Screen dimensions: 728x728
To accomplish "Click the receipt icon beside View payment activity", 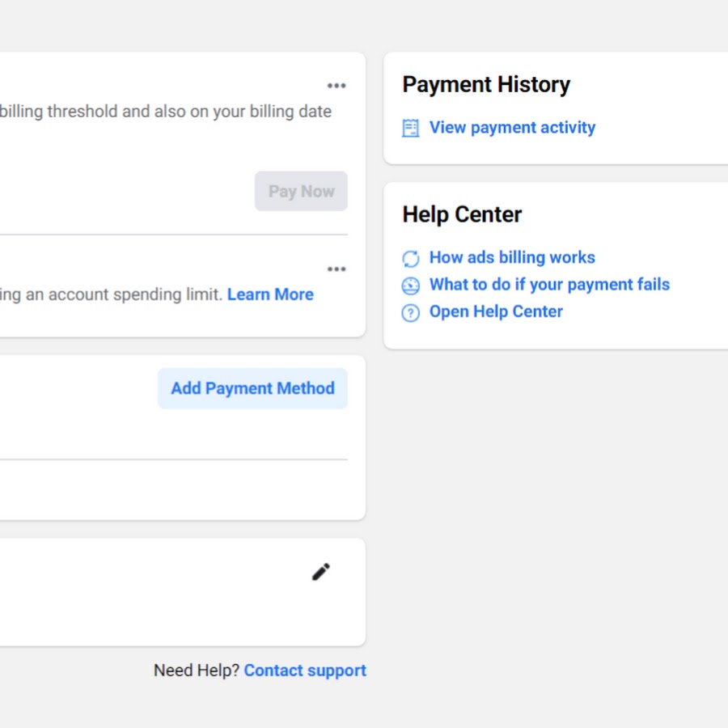I will 410,128.
